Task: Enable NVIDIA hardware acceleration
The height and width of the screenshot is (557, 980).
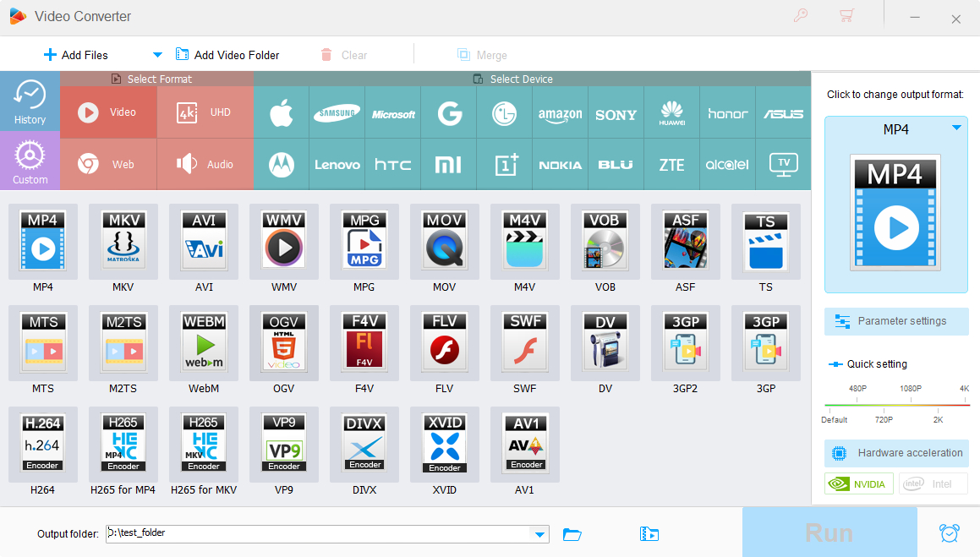Action: pos(858,483)
